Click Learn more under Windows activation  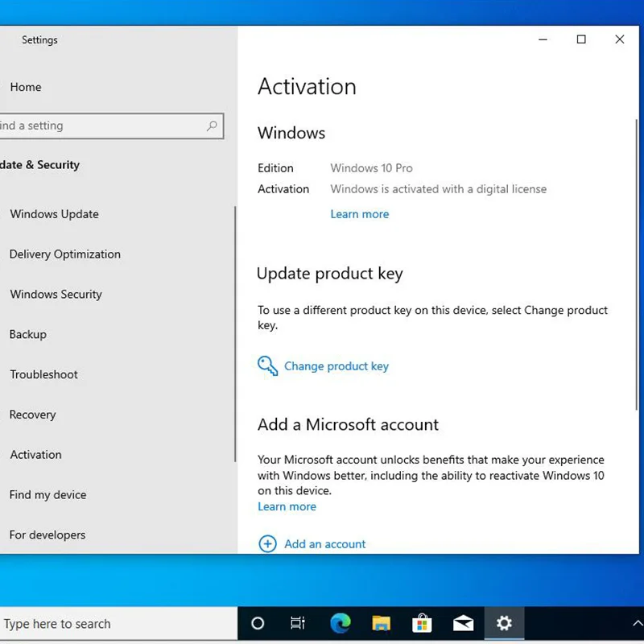(359, 214)
